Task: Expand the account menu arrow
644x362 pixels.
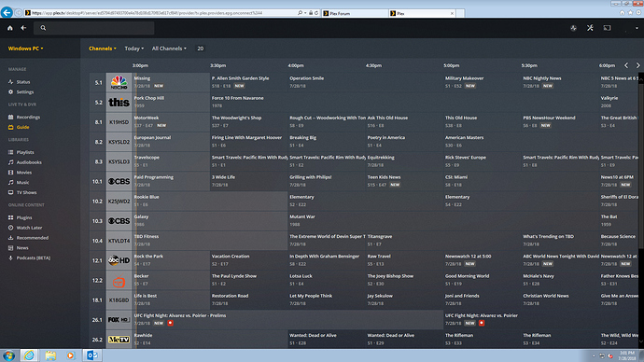Action: click(x=637, y=28)
